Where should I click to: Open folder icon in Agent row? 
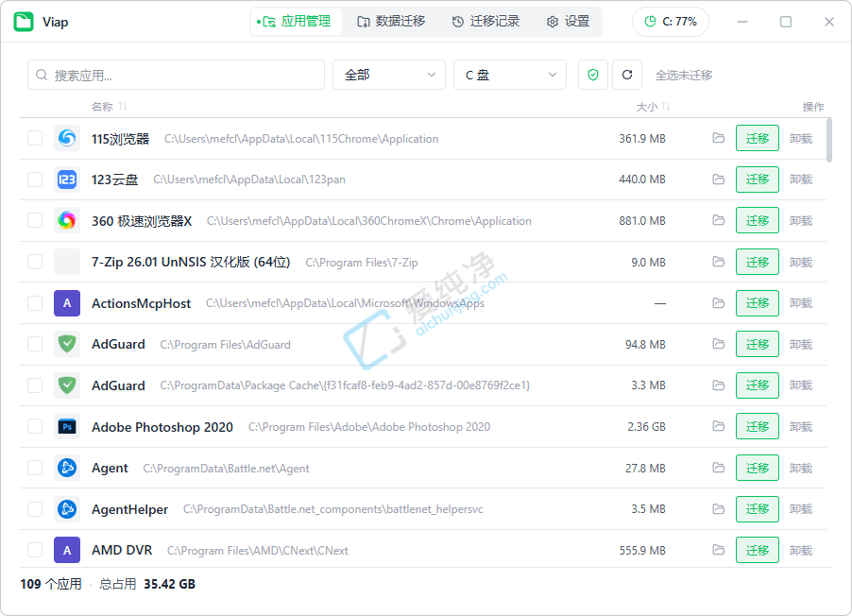coord(718,468)
